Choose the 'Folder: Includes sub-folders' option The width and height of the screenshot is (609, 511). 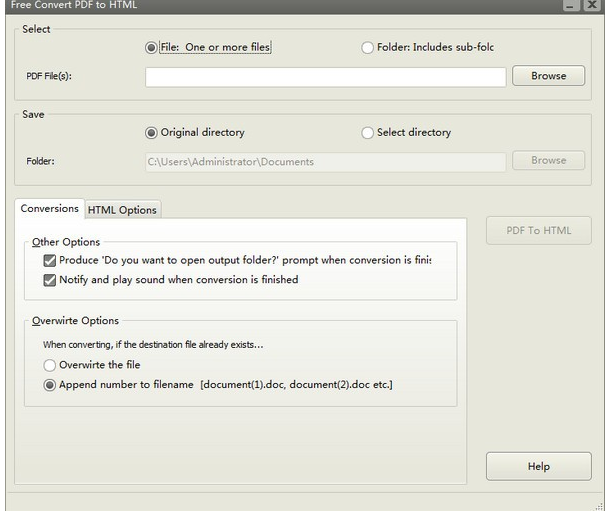[x=368, y=47]
